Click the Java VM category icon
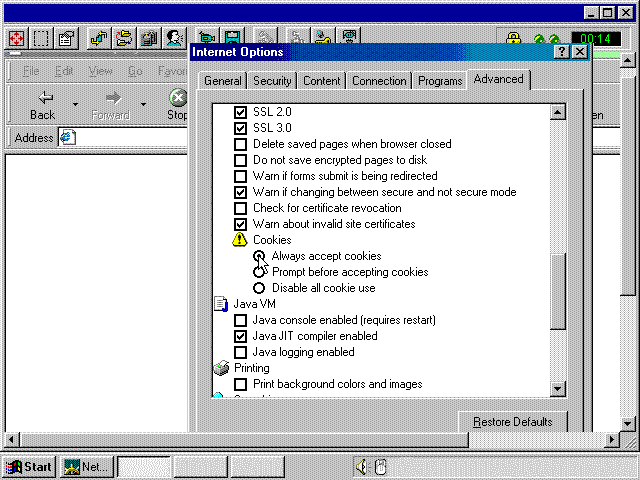This screenshot has width=640, height=480. click(x=221, y=304)
